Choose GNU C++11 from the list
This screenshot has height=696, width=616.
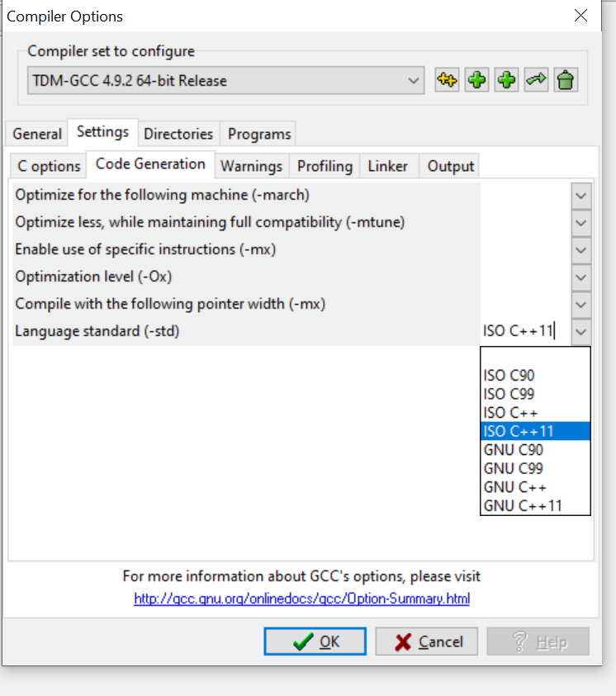535,506
